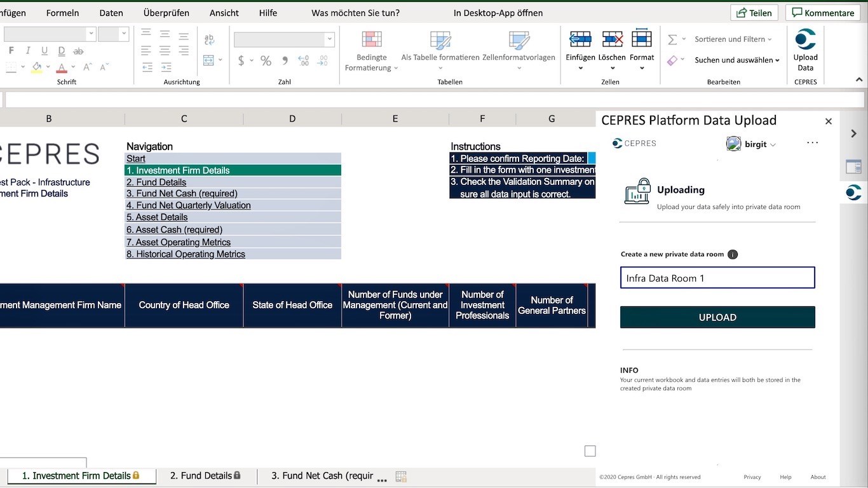Decrease the cell indent
The width and height of the screenshot is (868, 488).
click(147, 67)
